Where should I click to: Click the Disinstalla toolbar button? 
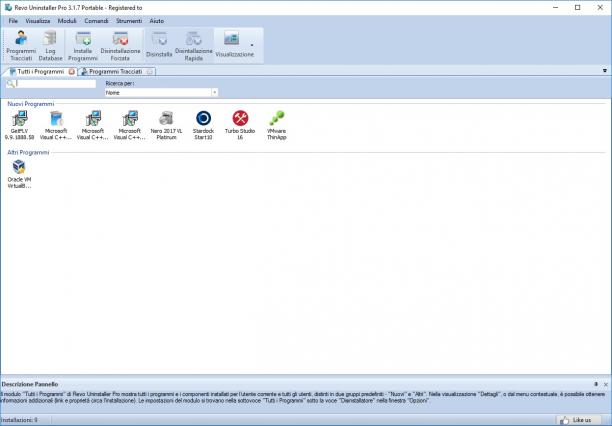pos(159,45)
